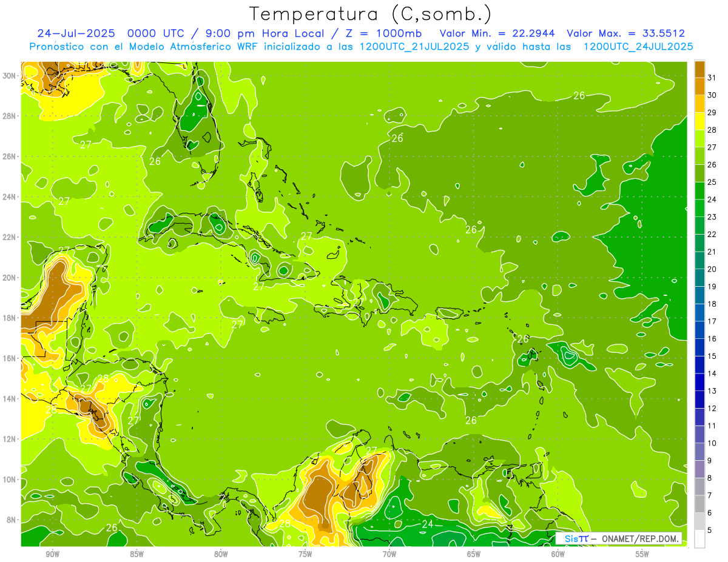Click the '8N' latitude axis label
Screen dimensions: 728x562
pos(12,520)
